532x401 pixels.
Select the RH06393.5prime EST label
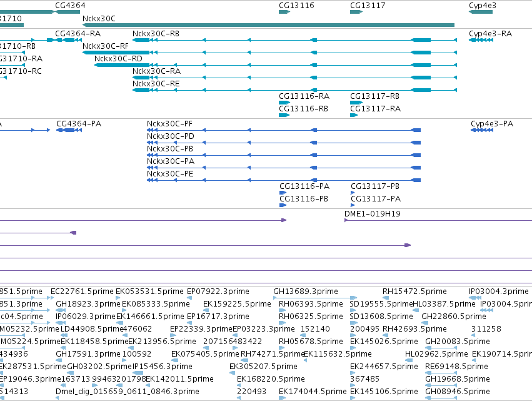(x=311, y=304)
